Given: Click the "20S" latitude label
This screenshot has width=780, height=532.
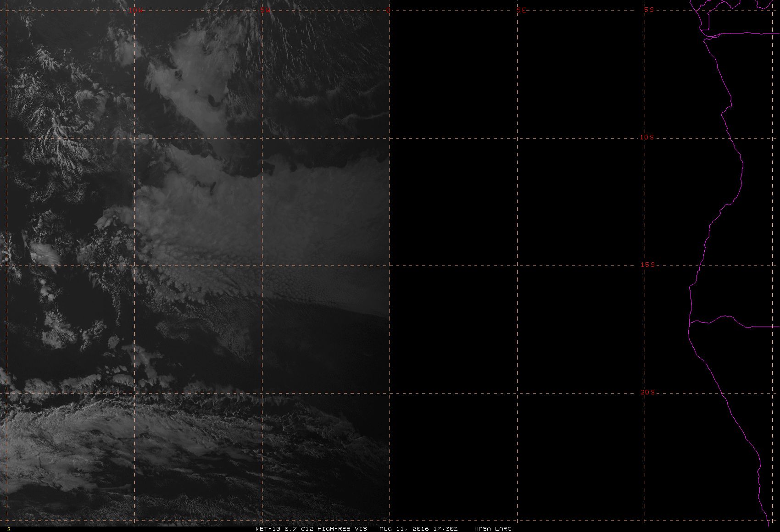Looking at the screenshot, I should 647,392.
